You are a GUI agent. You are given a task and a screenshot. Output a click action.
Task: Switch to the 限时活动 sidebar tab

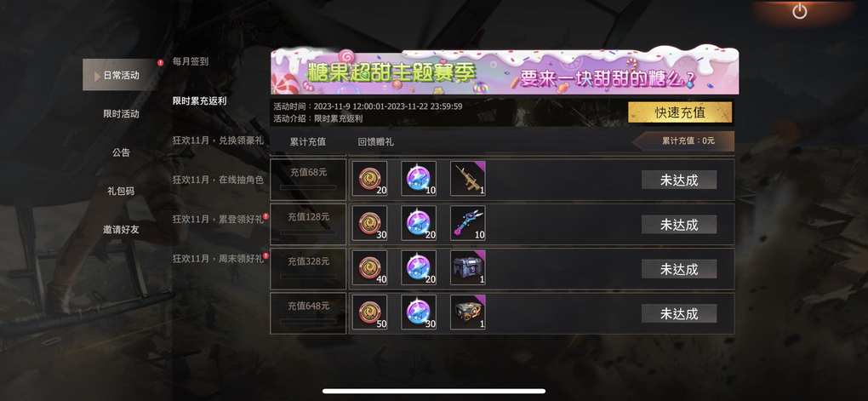coord(121,113)
